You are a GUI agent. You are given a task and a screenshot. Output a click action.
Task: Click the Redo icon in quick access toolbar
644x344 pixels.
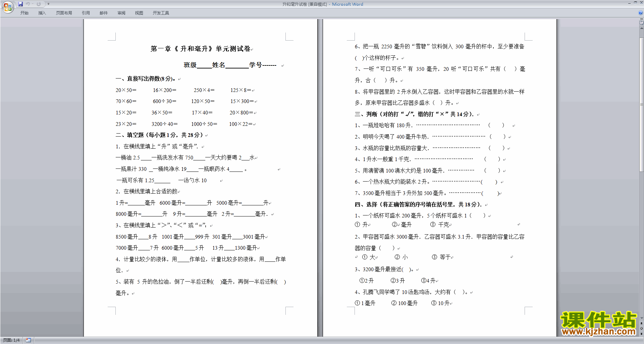[39, 4]
